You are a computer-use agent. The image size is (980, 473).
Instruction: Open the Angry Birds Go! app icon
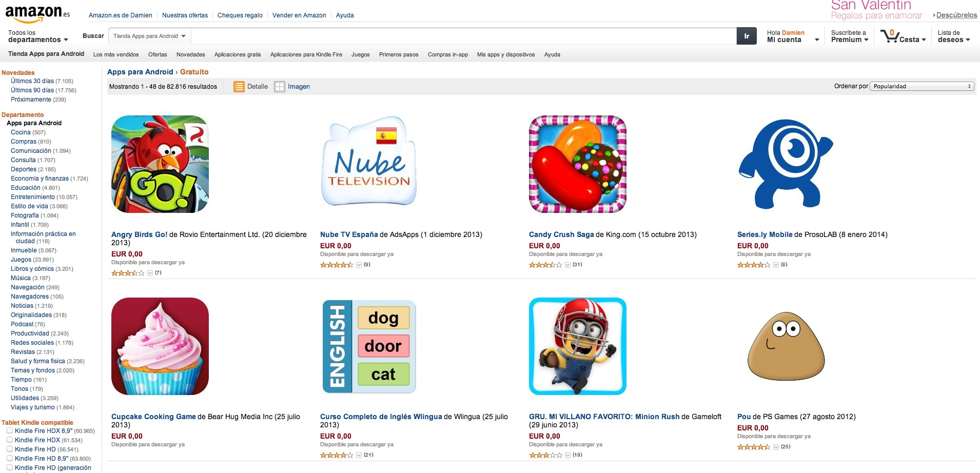tap(160, 164)
